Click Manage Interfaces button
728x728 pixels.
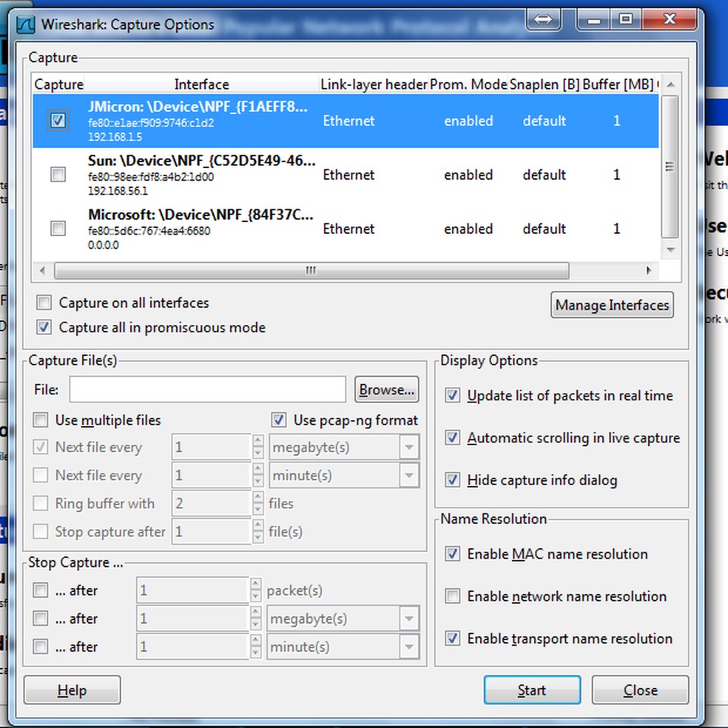tap(612, 305)
